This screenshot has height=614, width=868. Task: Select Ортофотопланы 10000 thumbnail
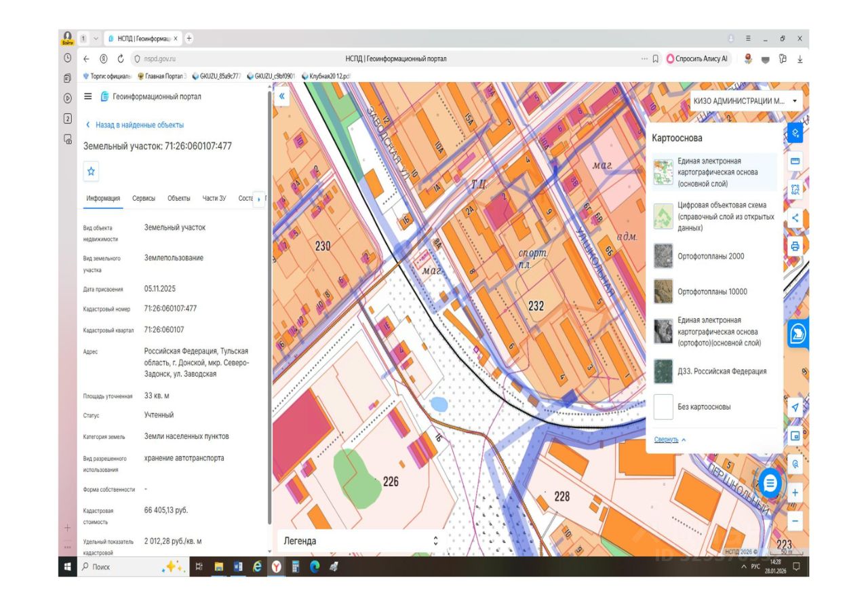tap(663, 292)
